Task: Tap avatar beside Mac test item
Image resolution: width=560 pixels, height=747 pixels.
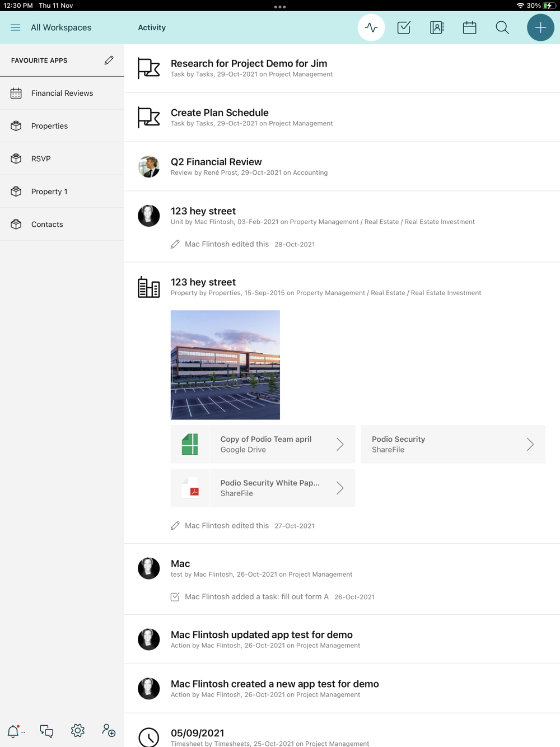Action: 149,568
